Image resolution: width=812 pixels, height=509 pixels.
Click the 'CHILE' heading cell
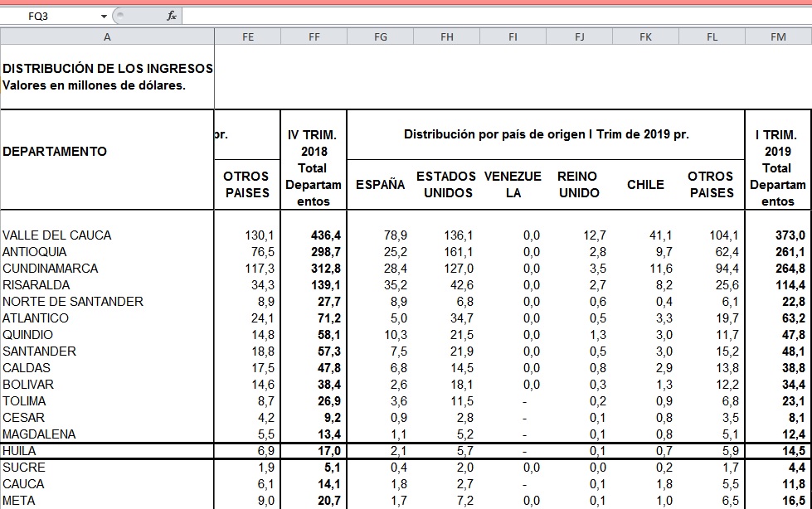pos(645,184)
